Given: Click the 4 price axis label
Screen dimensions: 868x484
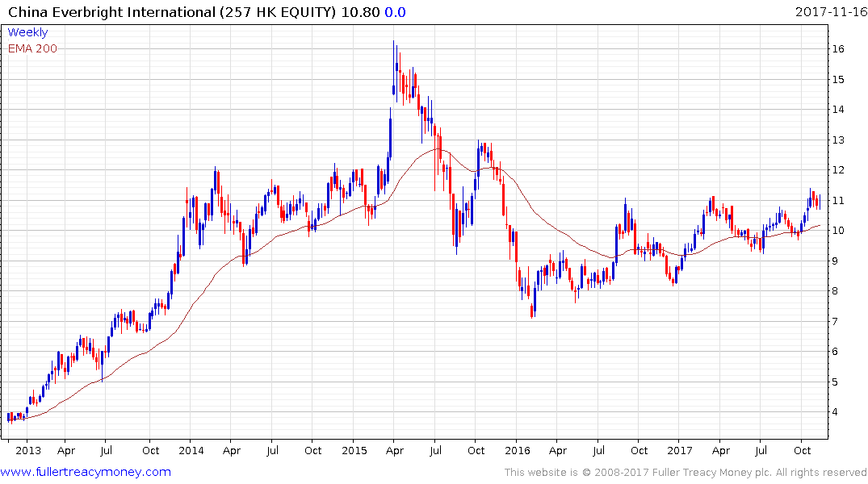Looking at the screenshot, I should point(835,411).
